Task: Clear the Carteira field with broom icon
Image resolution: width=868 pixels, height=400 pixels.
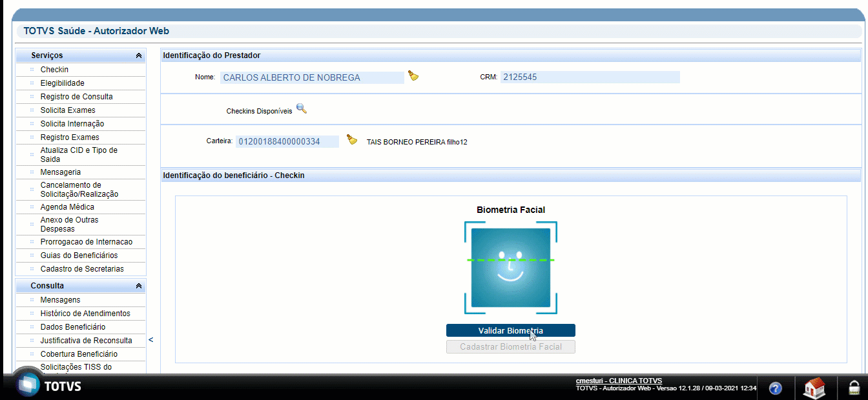Action: pyautogui.click(x=352, y=139)
